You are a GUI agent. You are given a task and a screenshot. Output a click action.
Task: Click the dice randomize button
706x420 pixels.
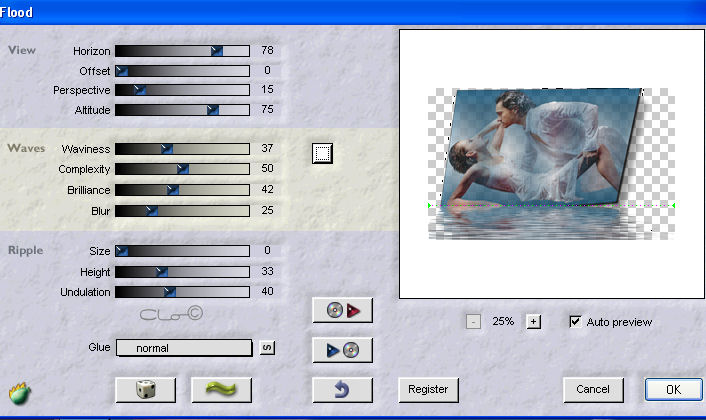[145, 390]
